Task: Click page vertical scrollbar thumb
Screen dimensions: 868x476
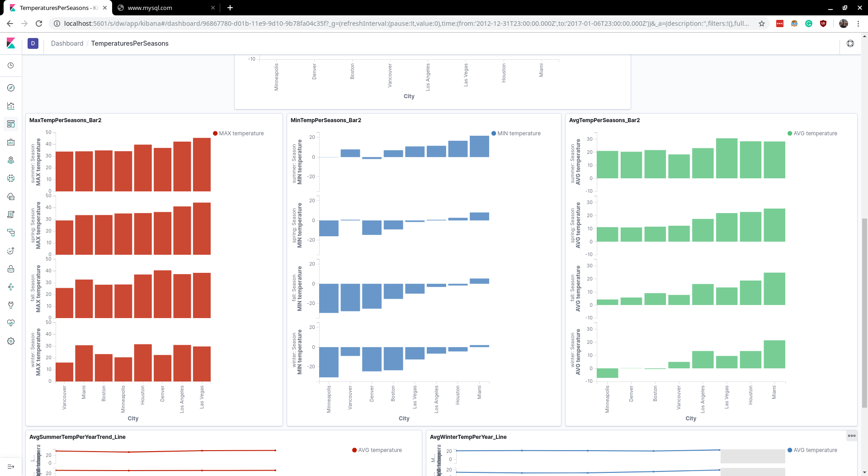Action: (x=864, y=312)
